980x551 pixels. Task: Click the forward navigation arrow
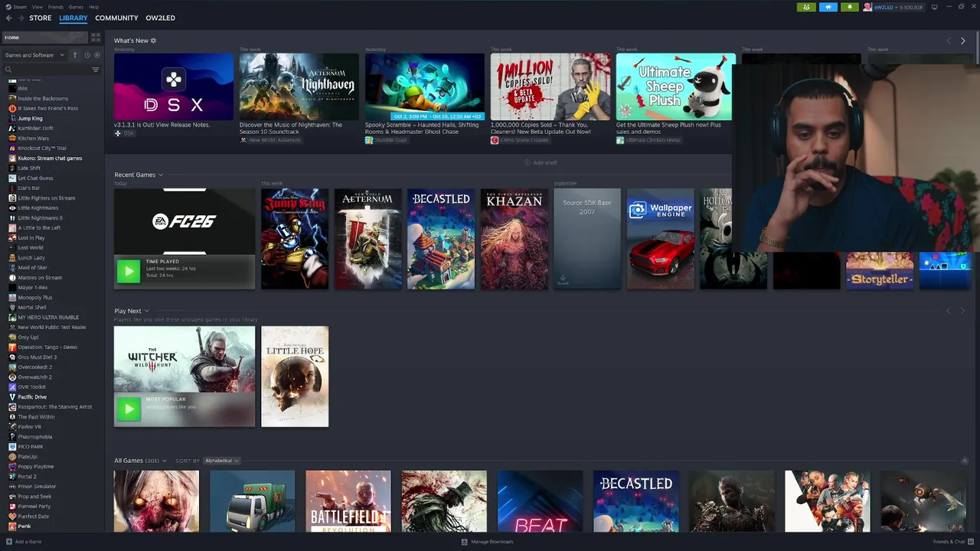pos(20,18)
